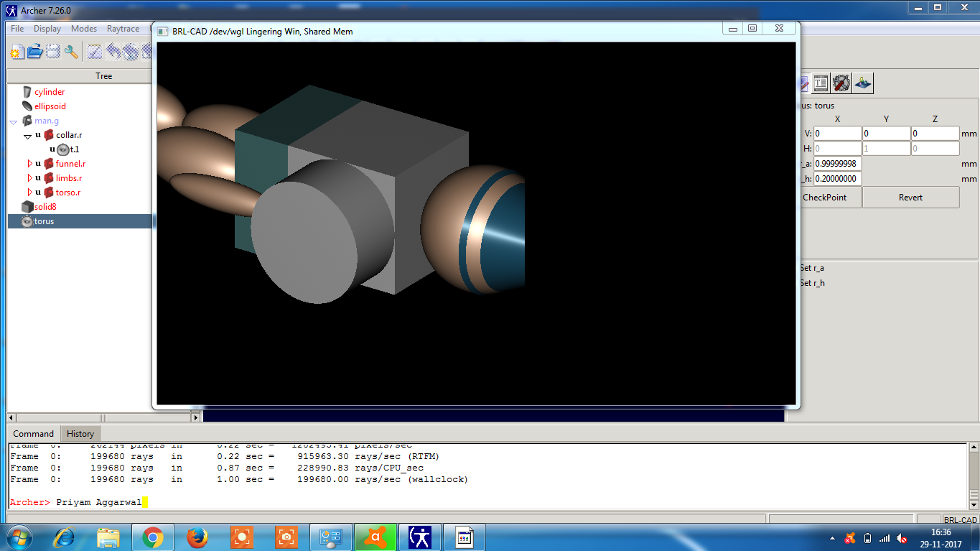Switch to the History tab

[80, 433]
